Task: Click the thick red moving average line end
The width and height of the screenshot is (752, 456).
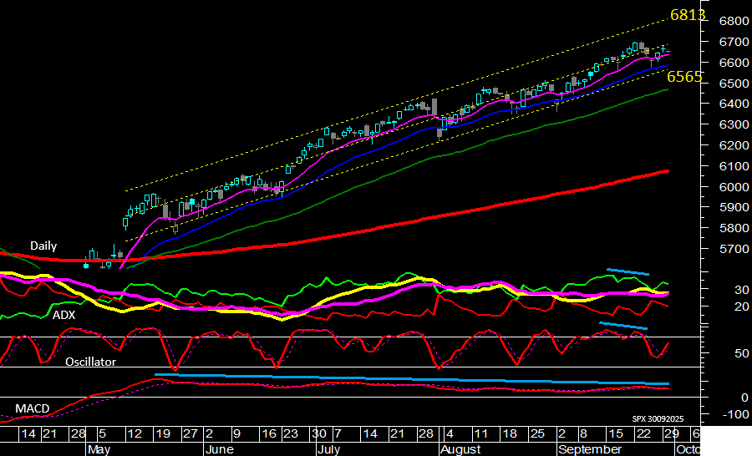Action: pos(665,172)
